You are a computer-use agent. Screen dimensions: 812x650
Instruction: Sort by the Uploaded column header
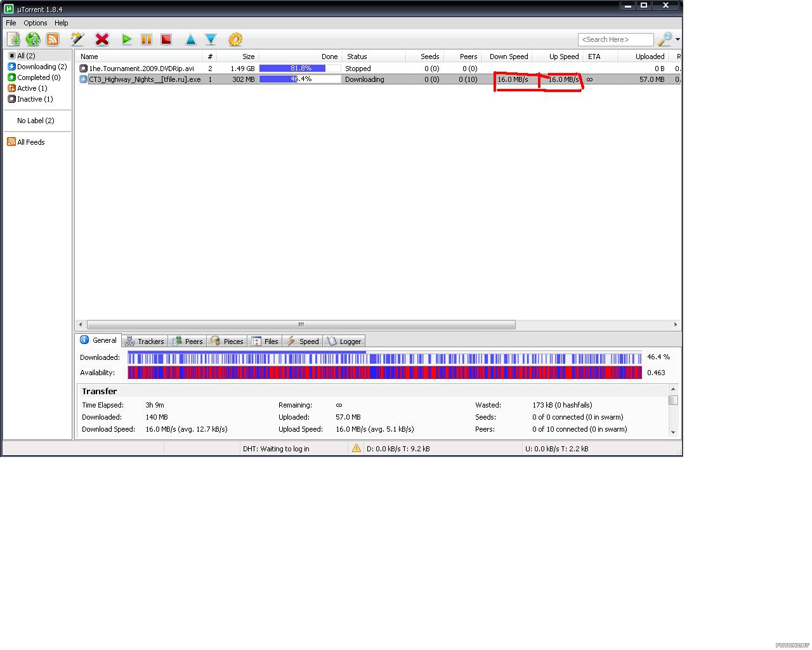click(x=643, y=56)
